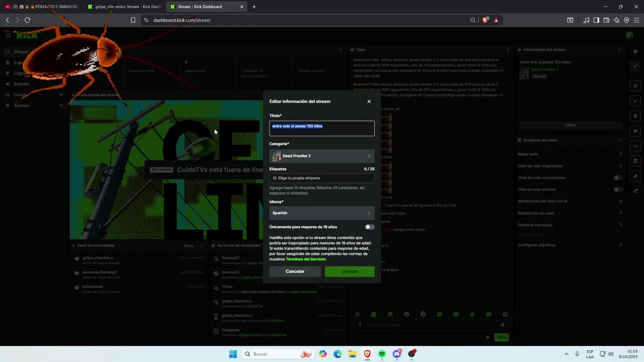
Task: Click the chat bubble icon in right sidebar
Action: coord(635,131)
